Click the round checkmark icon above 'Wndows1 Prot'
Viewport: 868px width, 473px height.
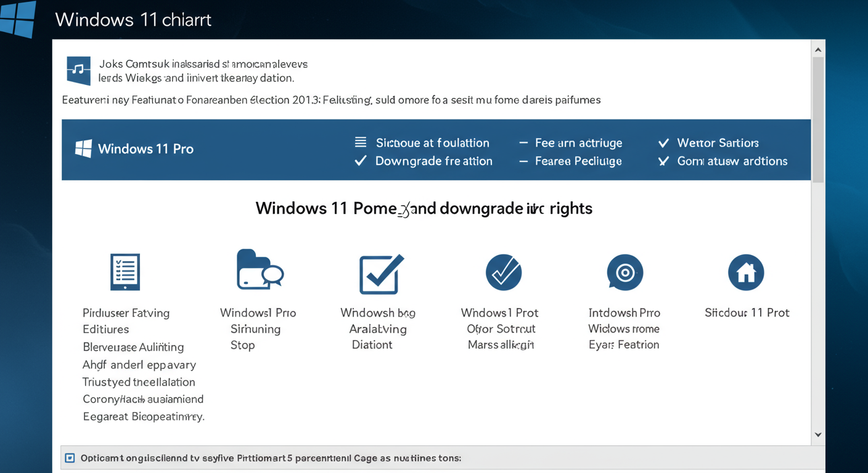coord(504,272)
